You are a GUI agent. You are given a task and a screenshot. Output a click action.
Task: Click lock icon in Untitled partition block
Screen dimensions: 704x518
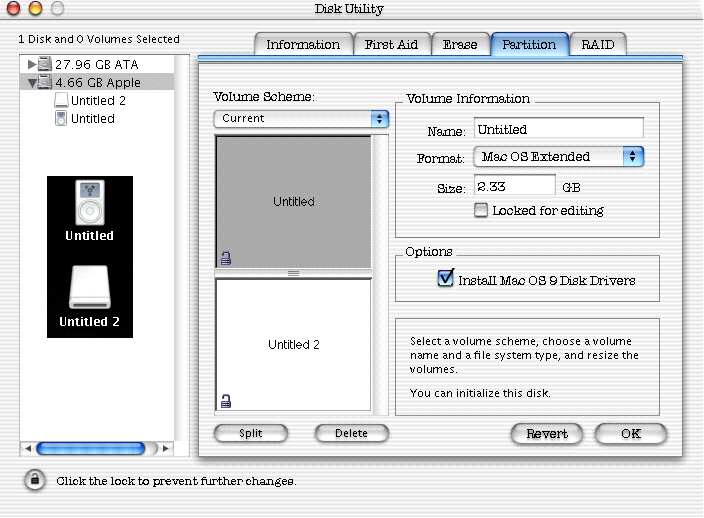(x=225, y=258)
